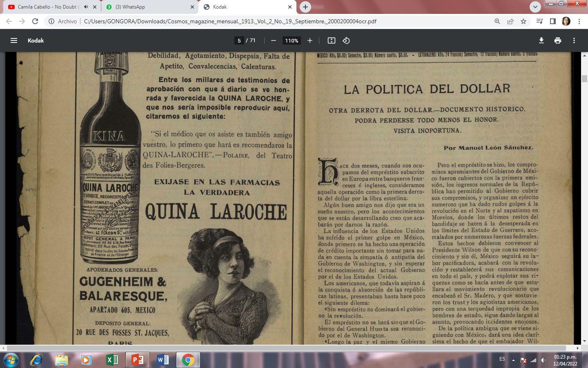Print the PDF document
Image resolution: width=588 pixels, height=368 pixels.
point(558,40)
